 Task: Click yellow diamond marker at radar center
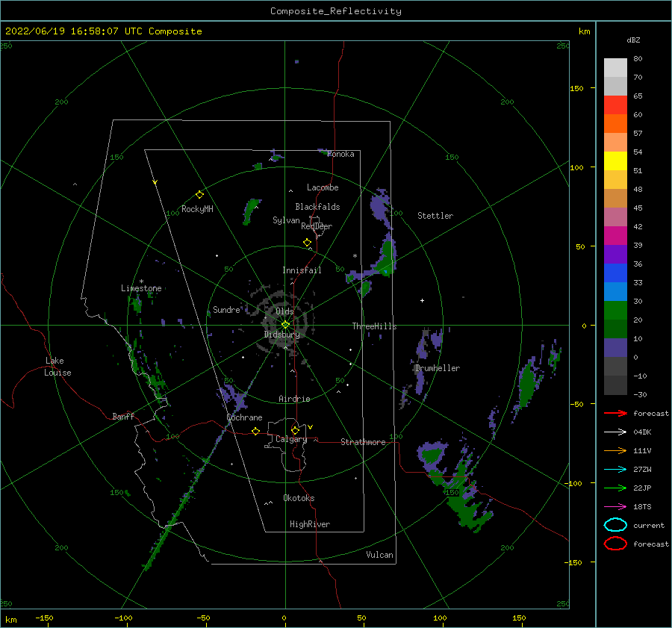pyautogui.click(x=285, y=325)
